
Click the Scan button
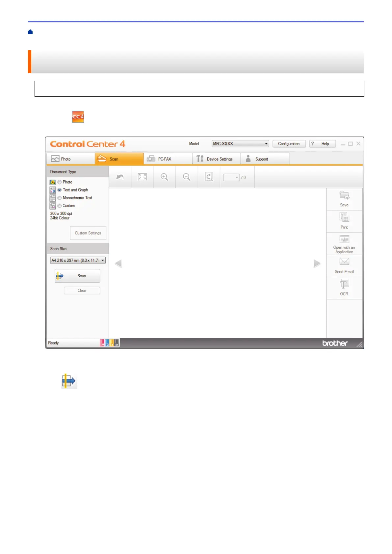[x=77, y=276]
